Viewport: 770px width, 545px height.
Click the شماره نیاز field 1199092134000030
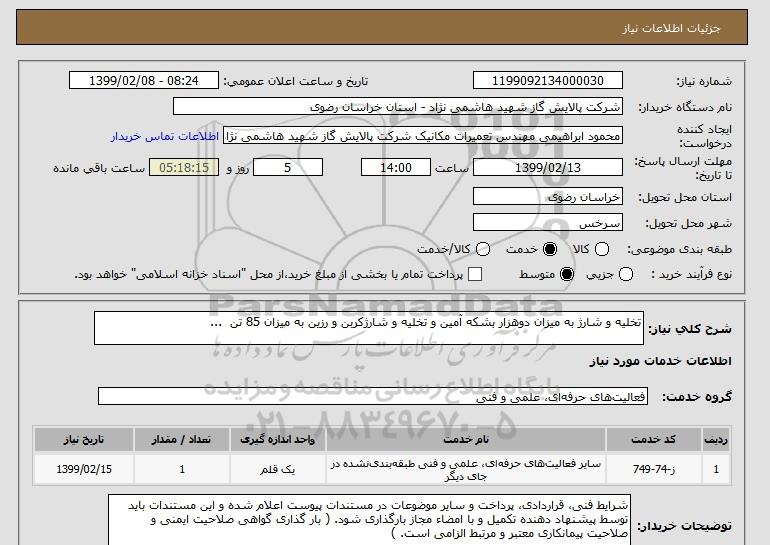click(548, 81)
